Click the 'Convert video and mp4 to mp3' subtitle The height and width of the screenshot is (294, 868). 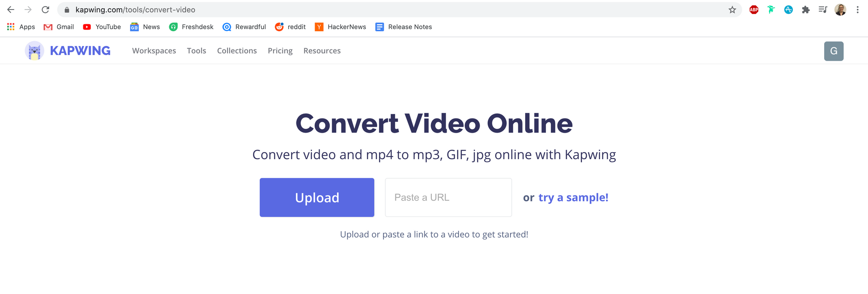(x=434, y=155)
